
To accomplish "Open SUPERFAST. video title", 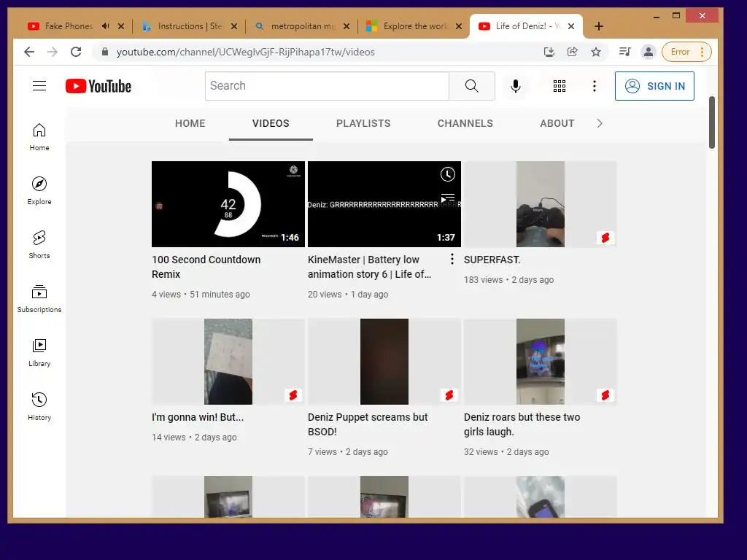I will pos(492,260).
